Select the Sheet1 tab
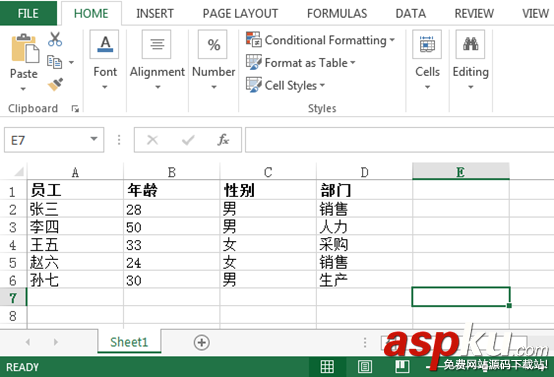 click(x=129, y=342)
